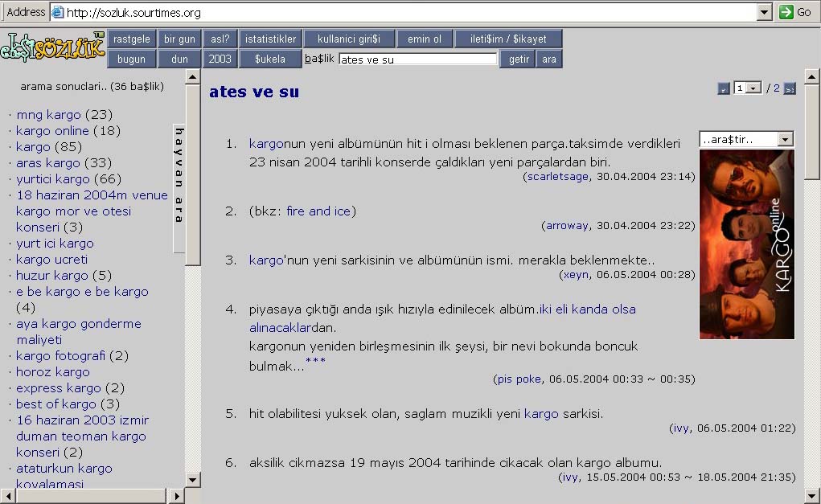Click the main page scroll up arrow
This screenshot has height=504, width=821.
point(811,77)
